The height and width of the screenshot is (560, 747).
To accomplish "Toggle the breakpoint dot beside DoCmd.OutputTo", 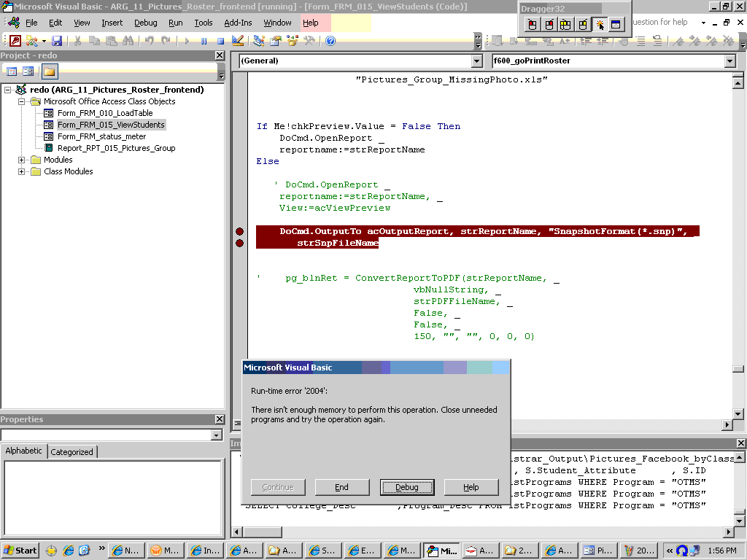I will pos(239,230).
